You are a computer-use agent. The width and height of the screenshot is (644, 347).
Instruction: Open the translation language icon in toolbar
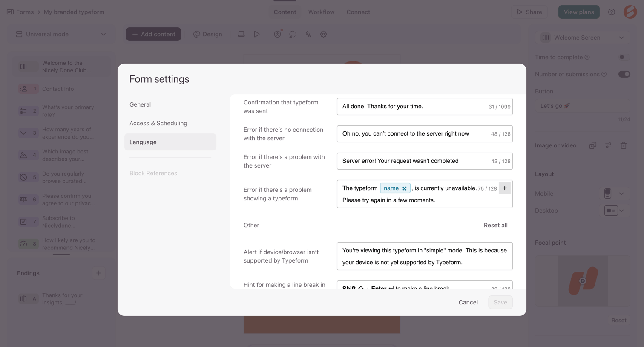308,34
